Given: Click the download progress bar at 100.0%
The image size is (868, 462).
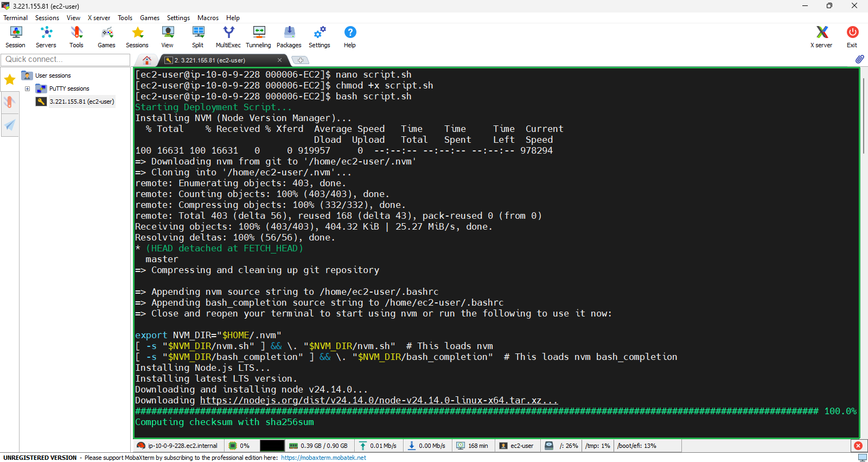Looking at the screenshot, I should click(x=496, y=411).
